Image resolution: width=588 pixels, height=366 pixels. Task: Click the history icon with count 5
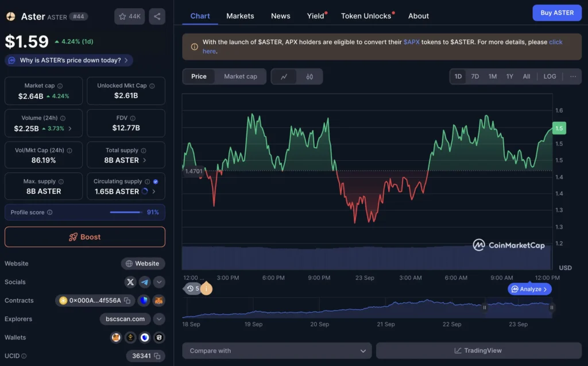[x=193, y=288]
